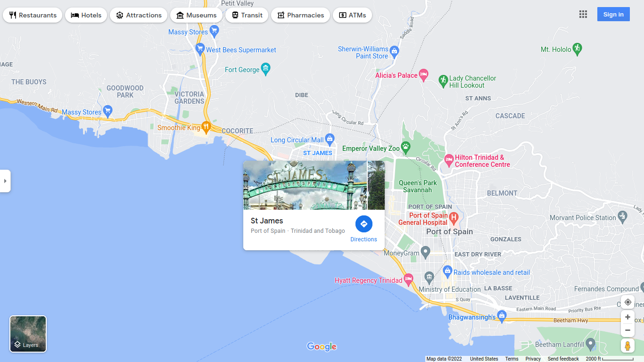Viewport: 644px width, 362px height.
Task: Expand the collapsed side panel
Action: click(5, 181)
